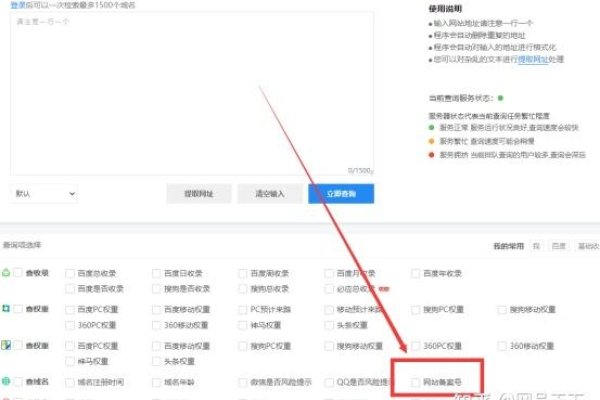Open the 默认 dropdown selector

coord(44,194)
